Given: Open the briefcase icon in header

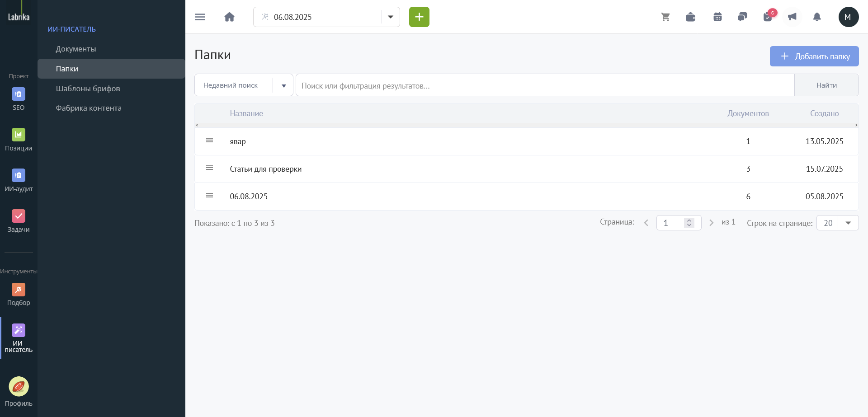Looking at the screenshot, I should click(x=690, y=17).
